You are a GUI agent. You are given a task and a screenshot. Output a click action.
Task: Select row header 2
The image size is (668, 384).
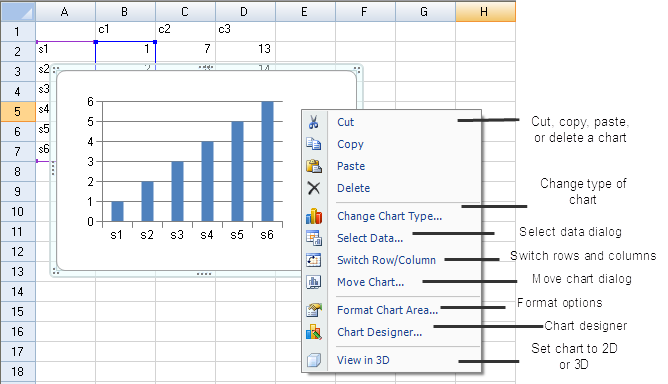pos(18,52)
